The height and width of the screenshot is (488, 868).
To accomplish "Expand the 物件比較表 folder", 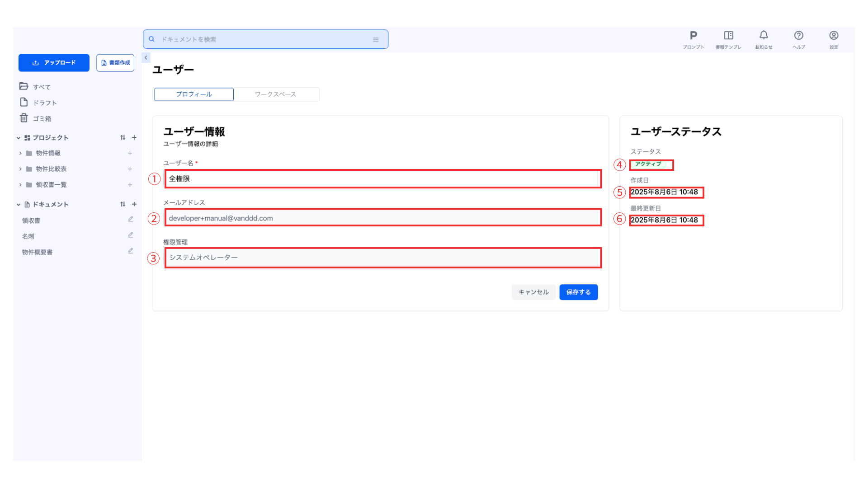I will click(20, 169).
